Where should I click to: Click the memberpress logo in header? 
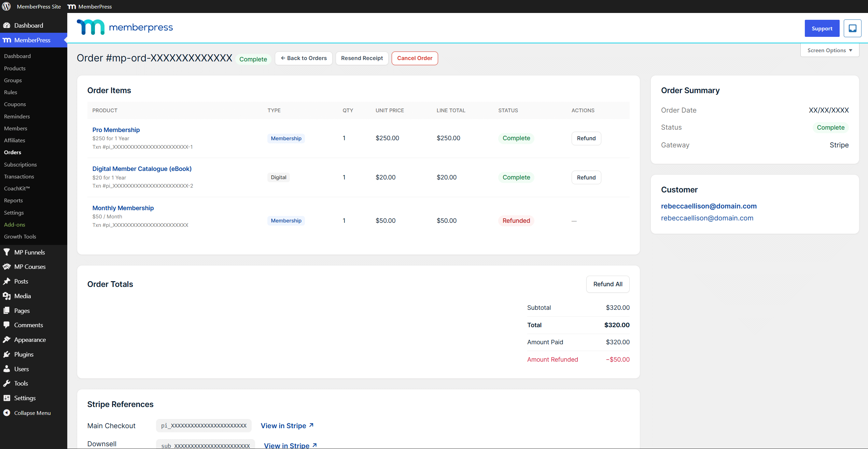(x=125, y=27)
